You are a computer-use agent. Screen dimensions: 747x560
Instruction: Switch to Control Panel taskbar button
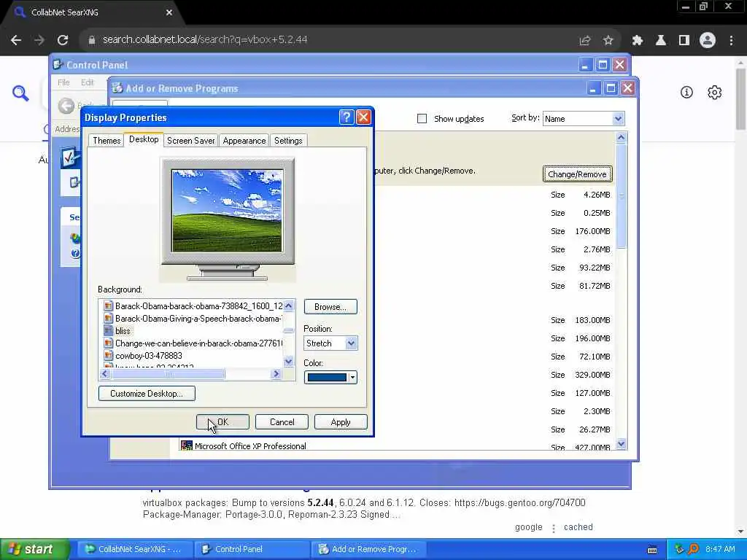(252, 549)
